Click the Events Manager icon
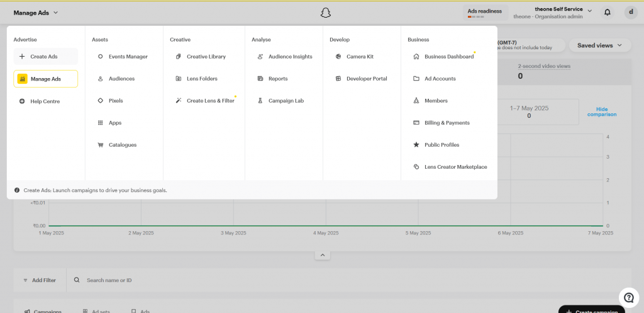The image size is (644, 313). click(x=100, y=57)
